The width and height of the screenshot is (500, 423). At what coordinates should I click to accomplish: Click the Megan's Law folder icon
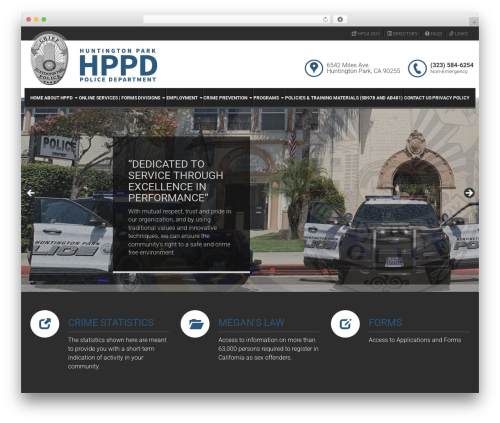click(195, 324)
